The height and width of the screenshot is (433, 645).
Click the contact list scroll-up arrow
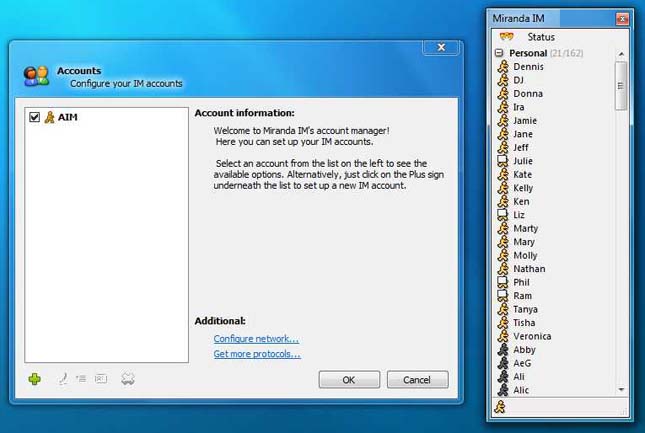621,54
